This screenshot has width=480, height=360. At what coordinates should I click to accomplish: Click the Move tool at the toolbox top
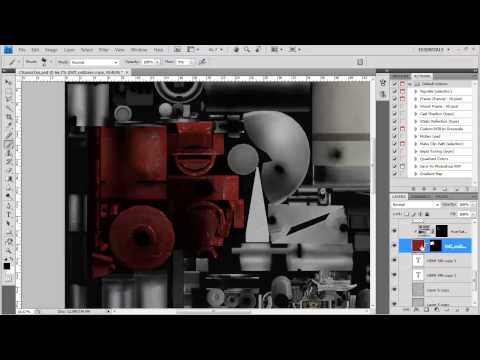(8, 82)
